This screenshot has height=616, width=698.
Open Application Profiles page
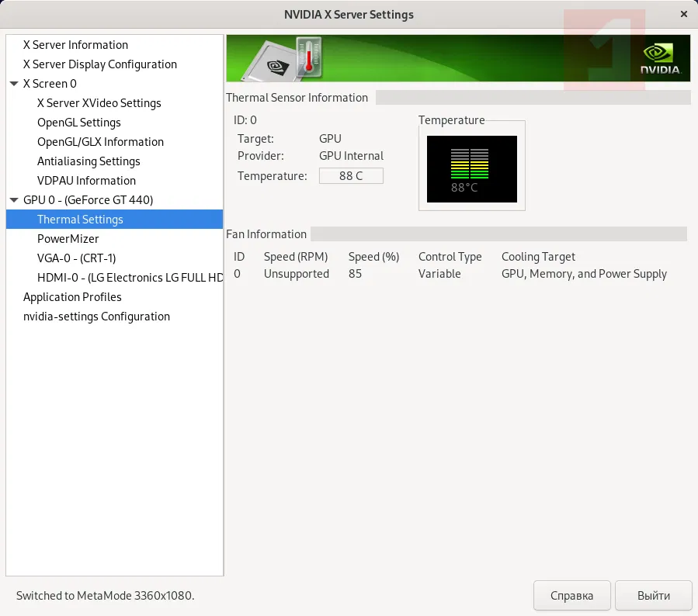(72, 297)
